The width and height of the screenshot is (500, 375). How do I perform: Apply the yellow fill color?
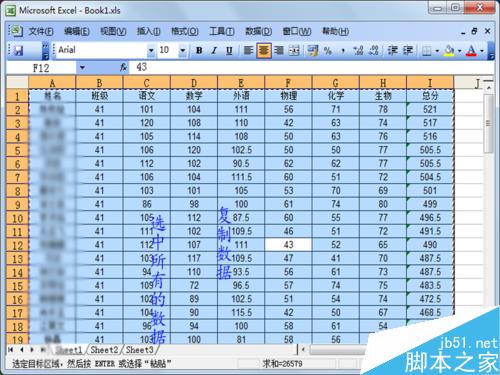449,51
